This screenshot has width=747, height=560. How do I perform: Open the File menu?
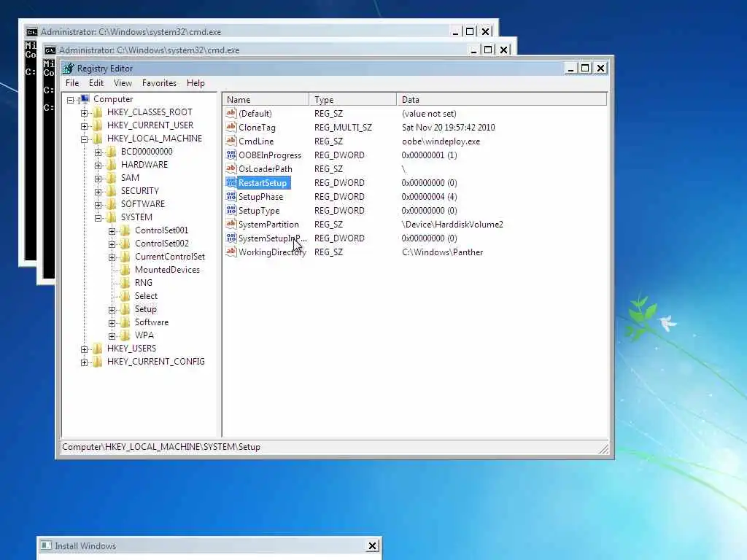tap(72, 83)
